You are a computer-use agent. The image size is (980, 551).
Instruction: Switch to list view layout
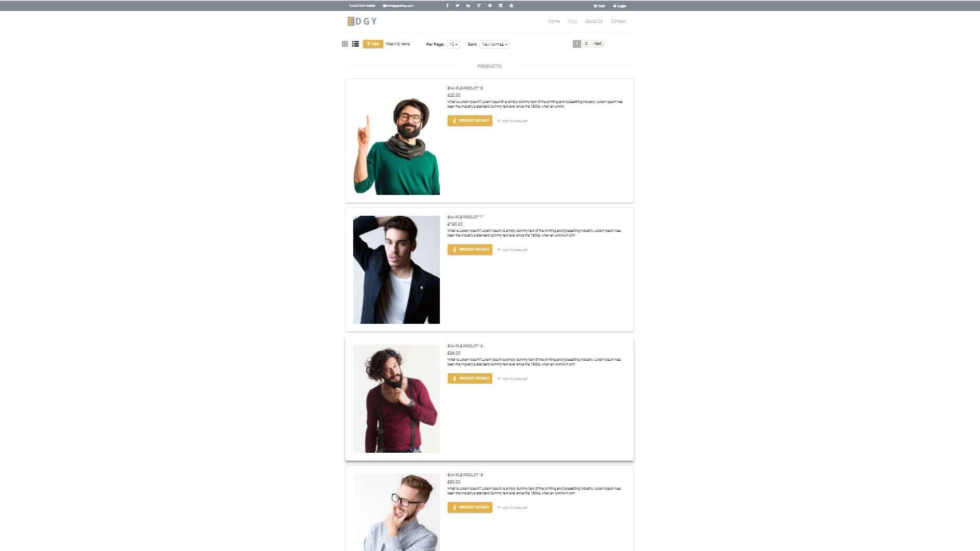[x=355, y=44]
